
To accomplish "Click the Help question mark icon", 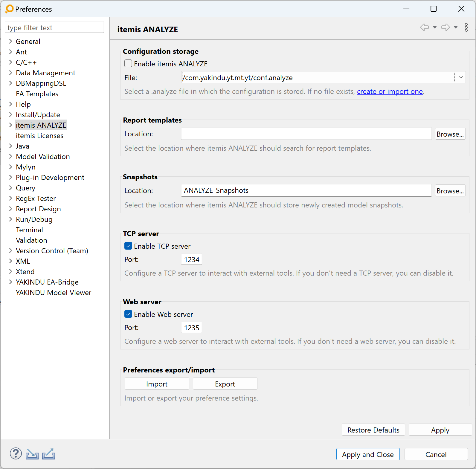I will (16, 453).
